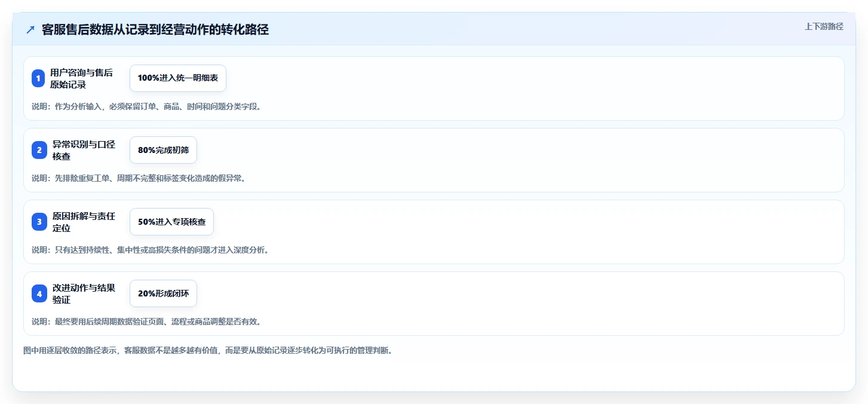
Task: Click the note about 后续周期数据验证
Action: coord(146,322)
